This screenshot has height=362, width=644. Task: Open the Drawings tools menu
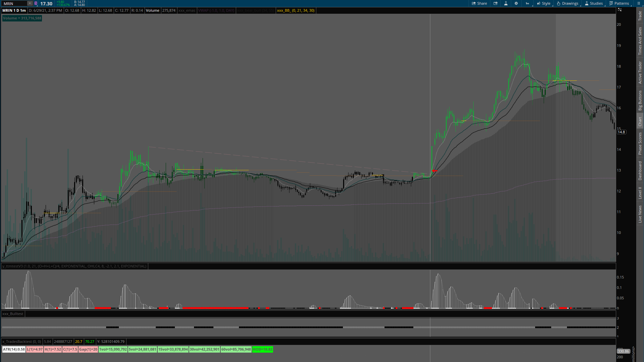(568, 3)
